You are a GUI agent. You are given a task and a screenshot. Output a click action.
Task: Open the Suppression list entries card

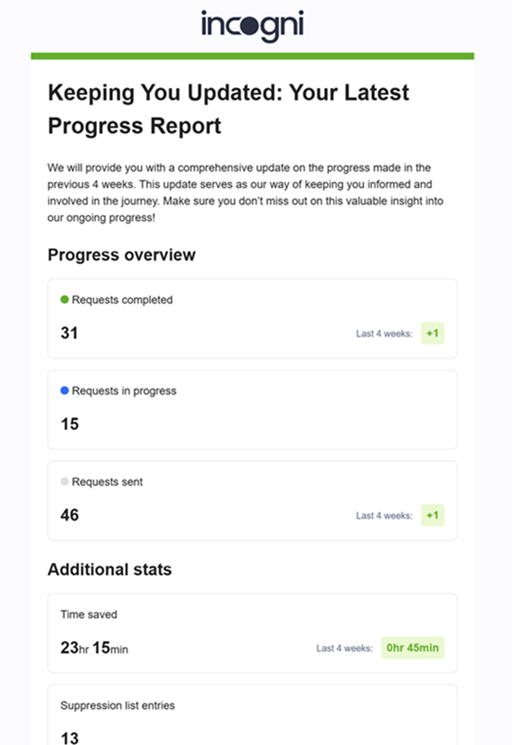pos(252,715)
